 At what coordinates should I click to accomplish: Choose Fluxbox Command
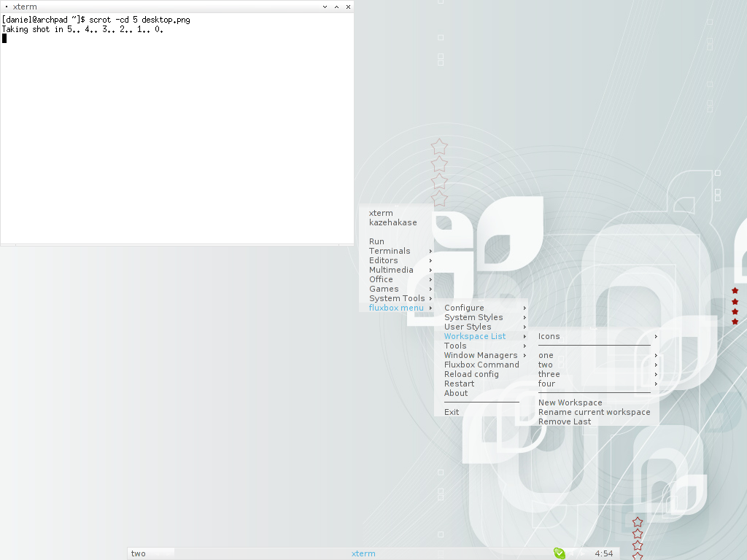tap(481, 365)
